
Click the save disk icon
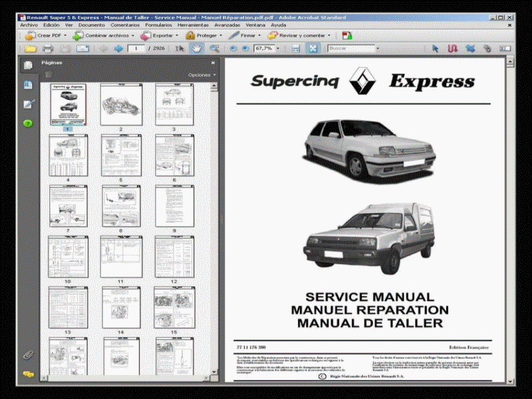pyautogui.click(x=65, y=49)
